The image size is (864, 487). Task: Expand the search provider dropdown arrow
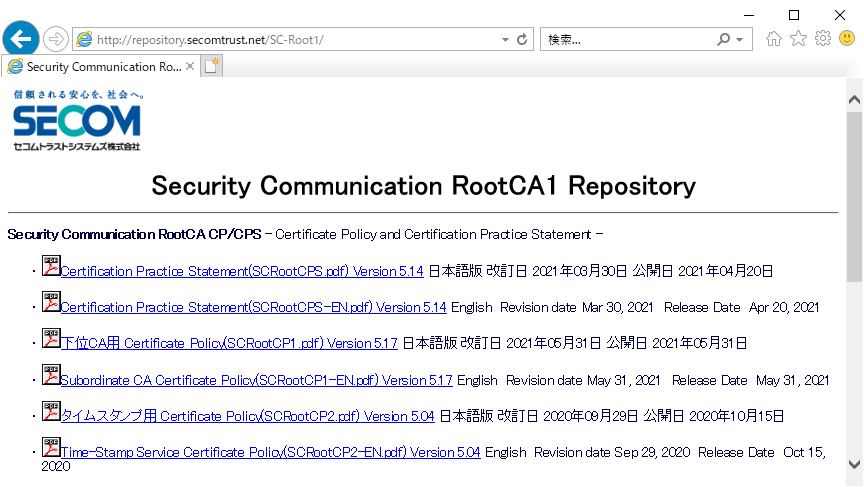pyautogui.click(x=739, y=40)
